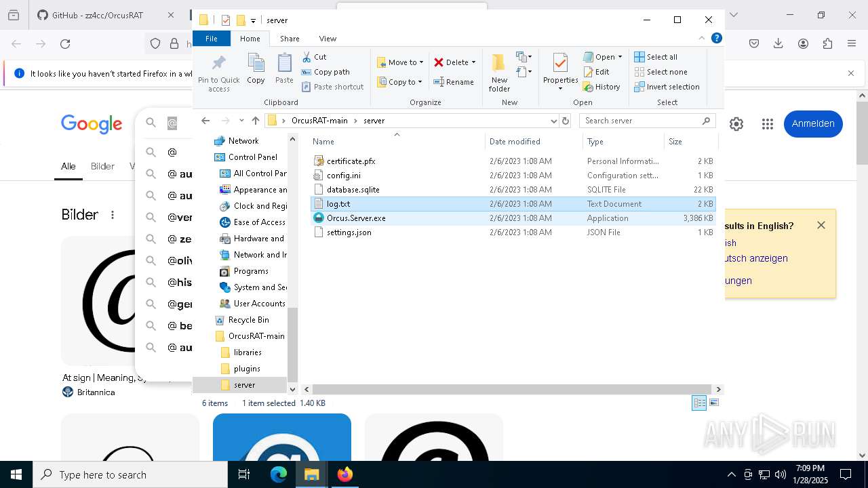The image size is (868, 488).
Task: Click Type here to search box
Action: click(x=130, y=474)
